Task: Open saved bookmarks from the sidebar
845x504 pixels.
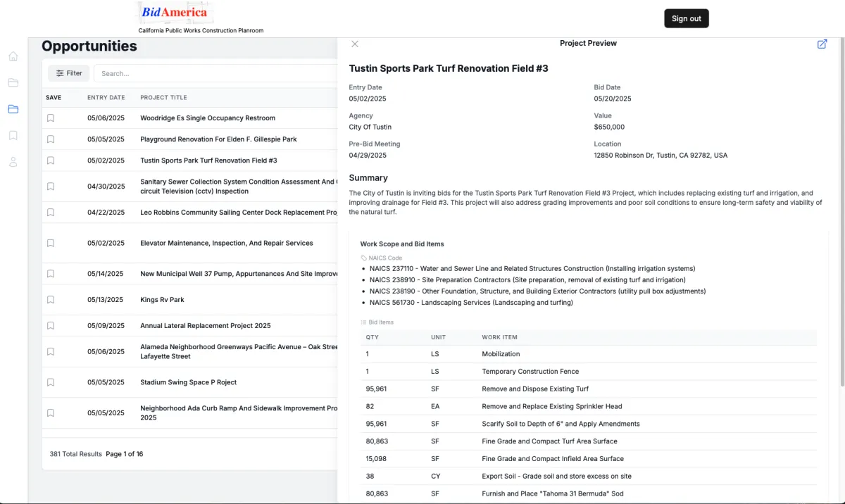Action: click(x=13, y=135)
